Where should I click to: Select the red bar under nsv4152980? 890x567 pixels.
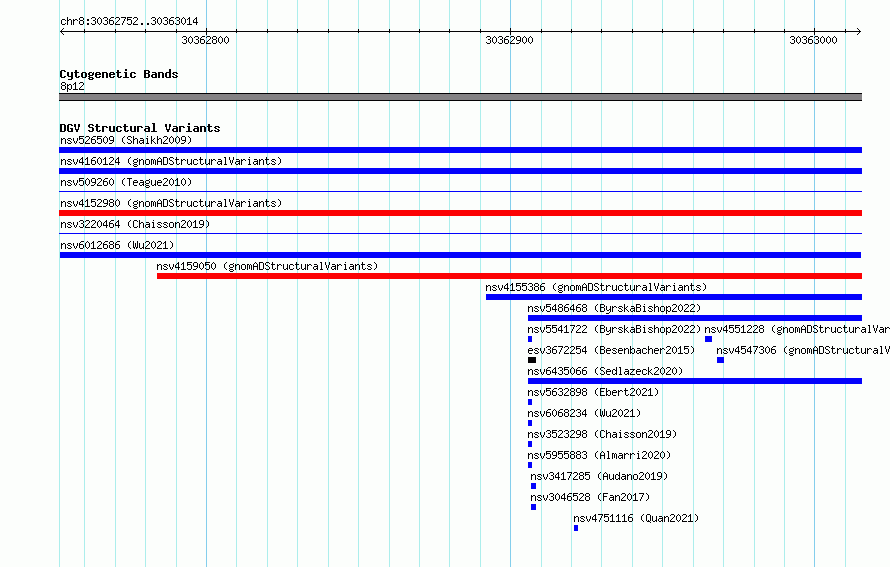[460, 213]
